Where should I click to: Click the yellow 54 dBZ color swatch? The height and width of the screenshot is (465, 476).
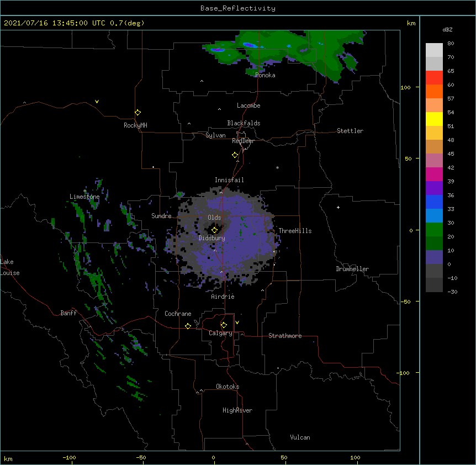434,119
